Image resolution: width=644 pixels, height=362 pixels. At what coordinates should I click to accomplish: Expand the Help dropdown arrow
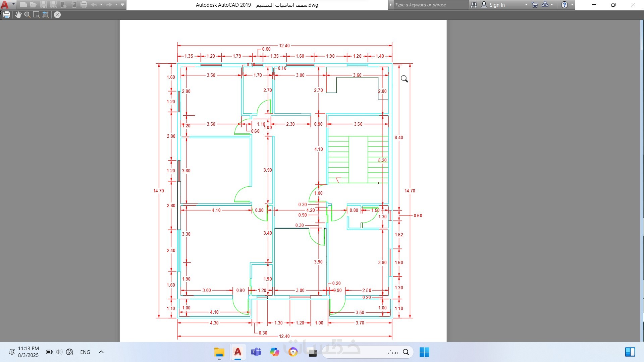pyautogui.click(x=572, y=5)
